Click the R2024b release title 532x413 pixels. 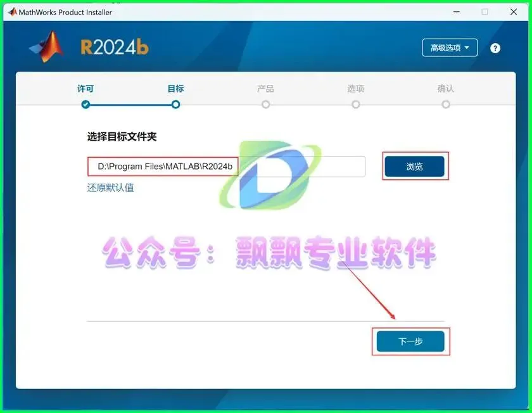pos(115,47)
